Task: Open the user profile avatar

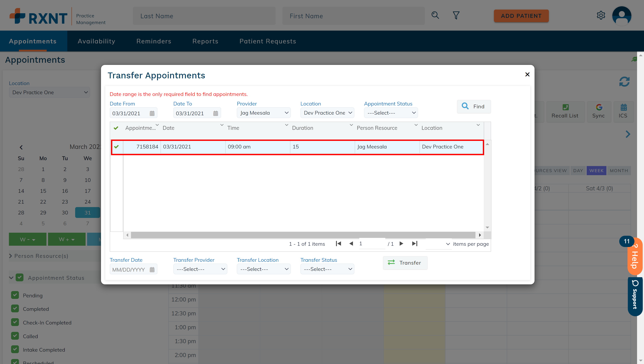Action: click(622, 16)
